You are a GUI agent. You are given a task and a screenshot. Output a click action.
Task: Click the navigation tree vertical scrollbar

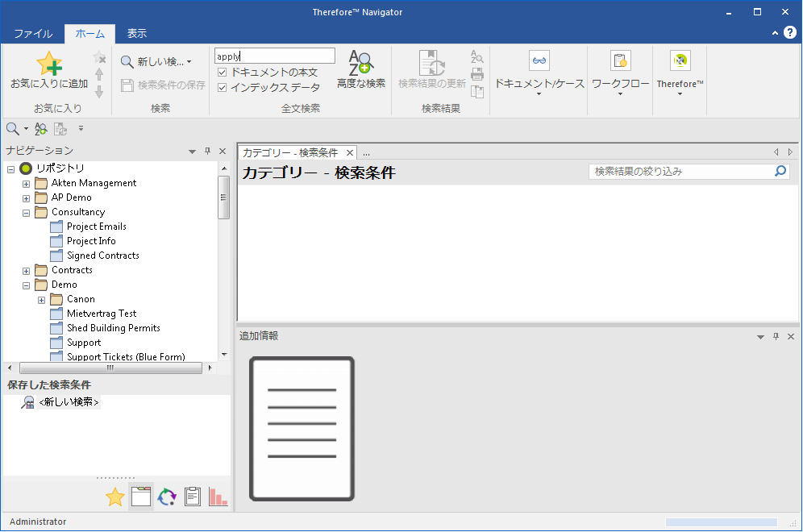pyautogui.click(x=224, y=197)
